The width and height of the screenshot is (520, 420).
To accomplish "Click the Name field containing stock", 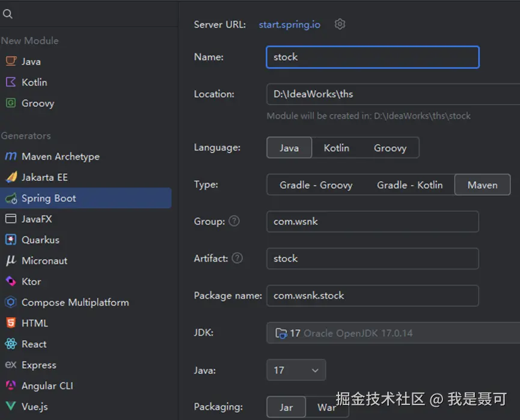I will tap(373, 57).
